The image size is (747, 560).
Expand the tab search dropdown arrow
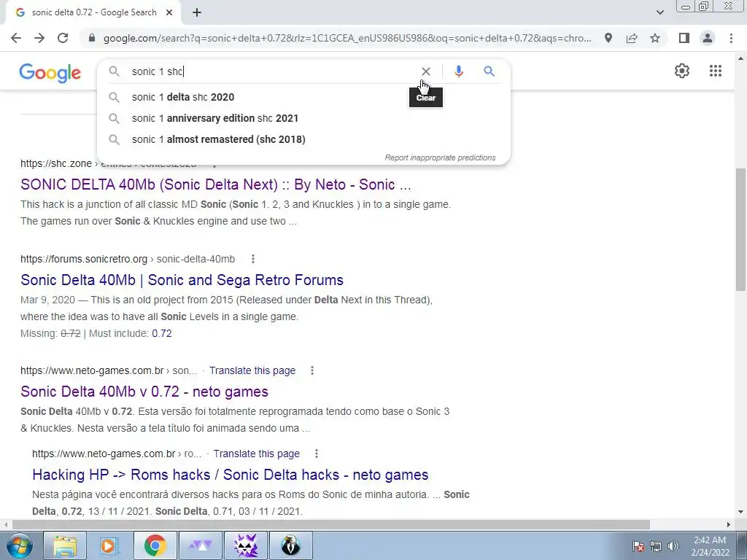659,13
